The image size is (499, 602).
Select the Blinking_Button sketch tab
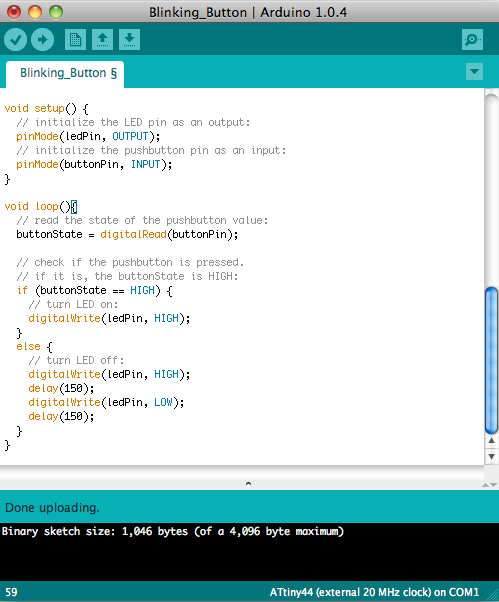tap(65, 74)
